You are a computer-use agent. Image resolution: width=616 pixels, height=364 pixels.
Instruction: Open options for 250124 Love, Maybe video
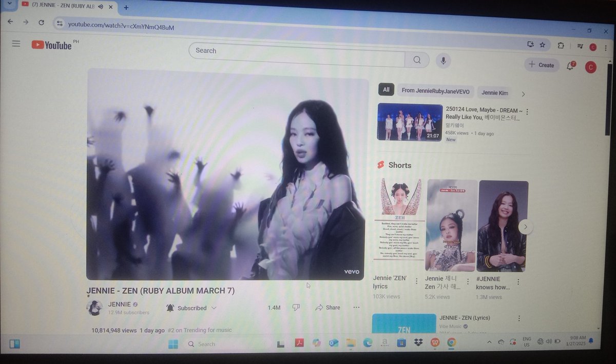click(527, 112)
